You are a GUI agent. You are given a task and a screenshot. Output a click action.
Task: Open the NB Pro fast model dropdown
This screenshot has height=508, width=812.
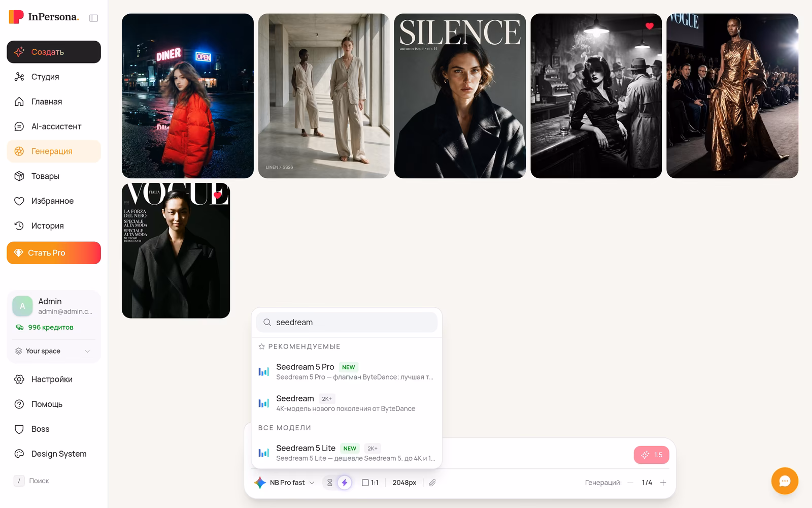point(285,483)
